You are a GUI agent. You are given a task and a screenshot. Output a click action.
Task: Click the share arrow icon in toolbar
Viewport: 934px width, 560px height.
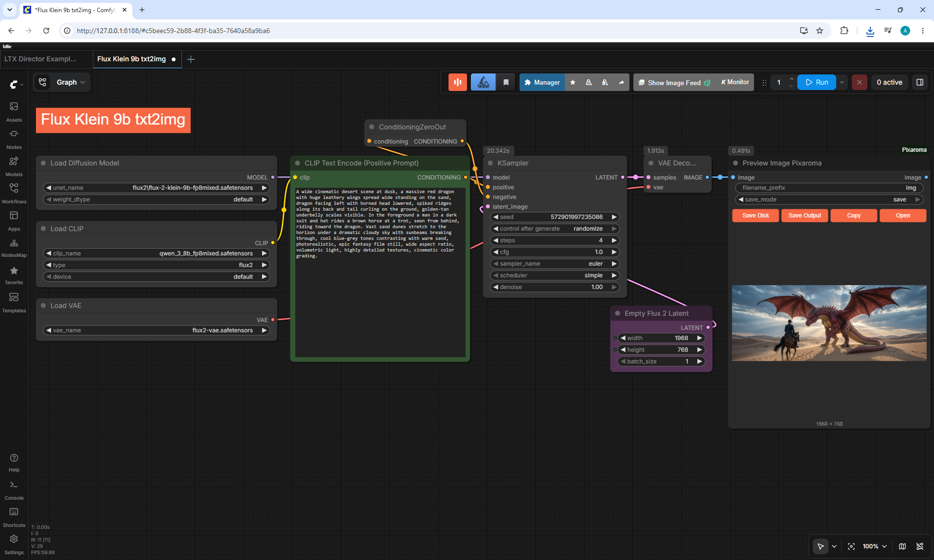point(621,82)
